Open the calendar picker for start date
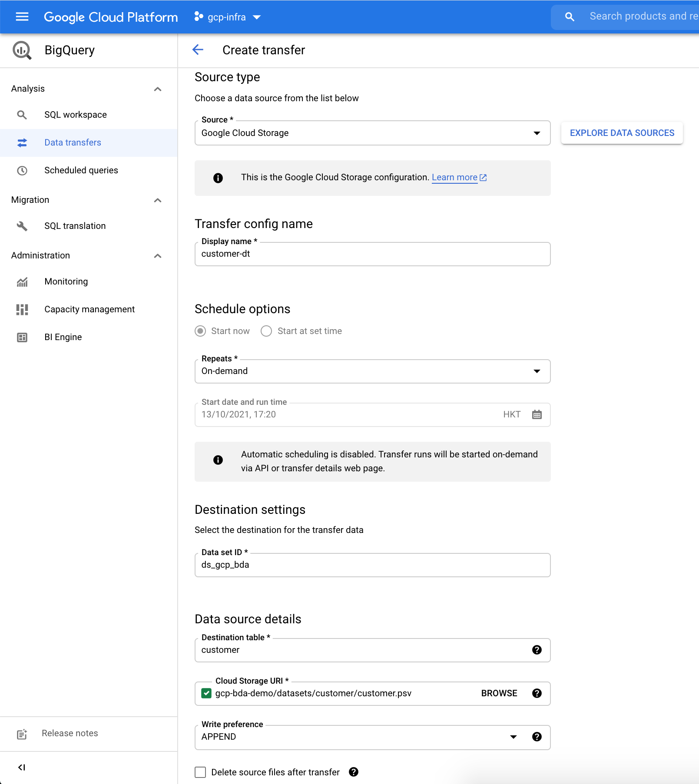699x784 pixels. (537, 414)
